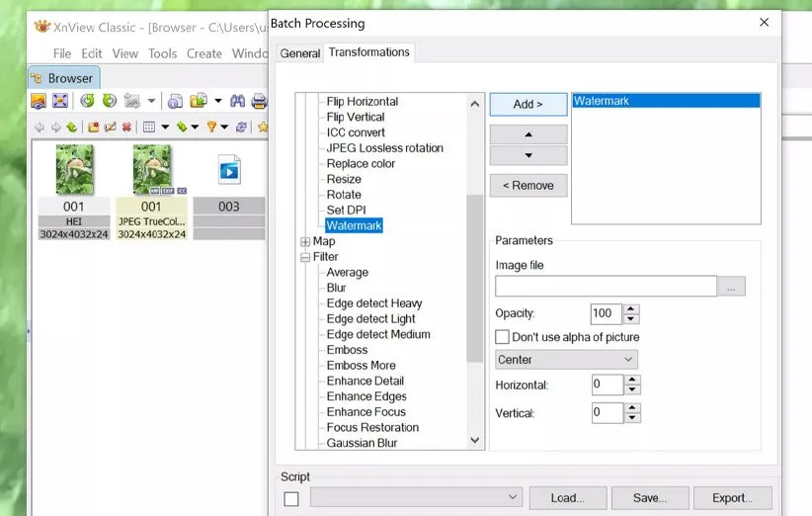Open the Script combo box
Viewport: 812px width, 516px height.
tap(416, 497)
